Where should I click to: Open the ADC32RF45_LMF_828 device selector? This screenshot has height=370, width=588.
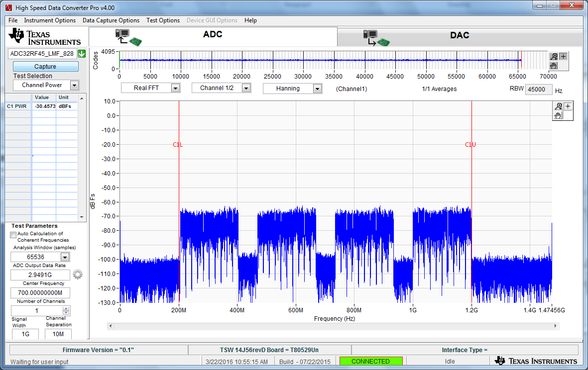pos(42,54)
